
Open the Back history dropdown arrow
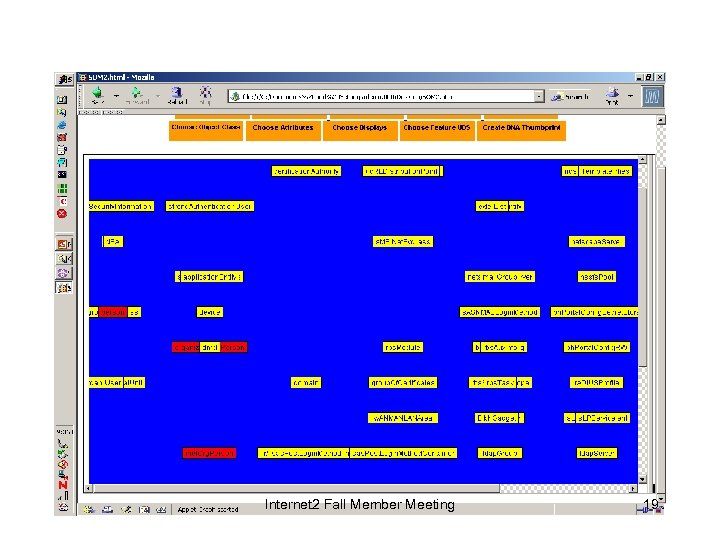coord(116,96)
